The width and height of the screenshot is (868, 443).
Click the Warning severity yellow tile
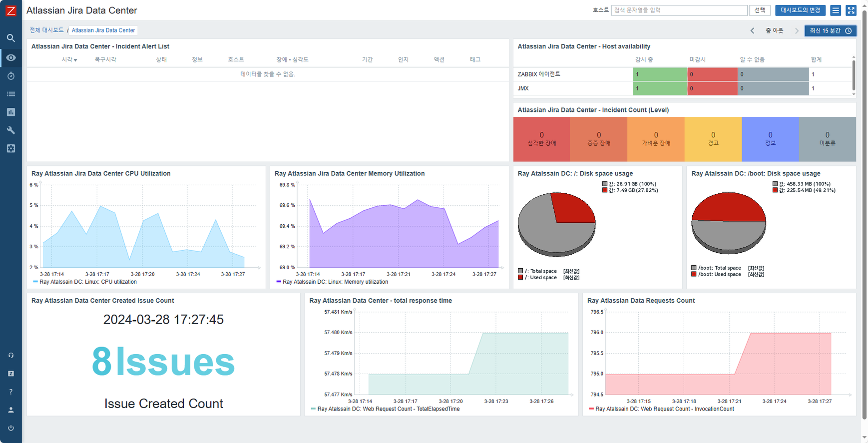(713, 139)
